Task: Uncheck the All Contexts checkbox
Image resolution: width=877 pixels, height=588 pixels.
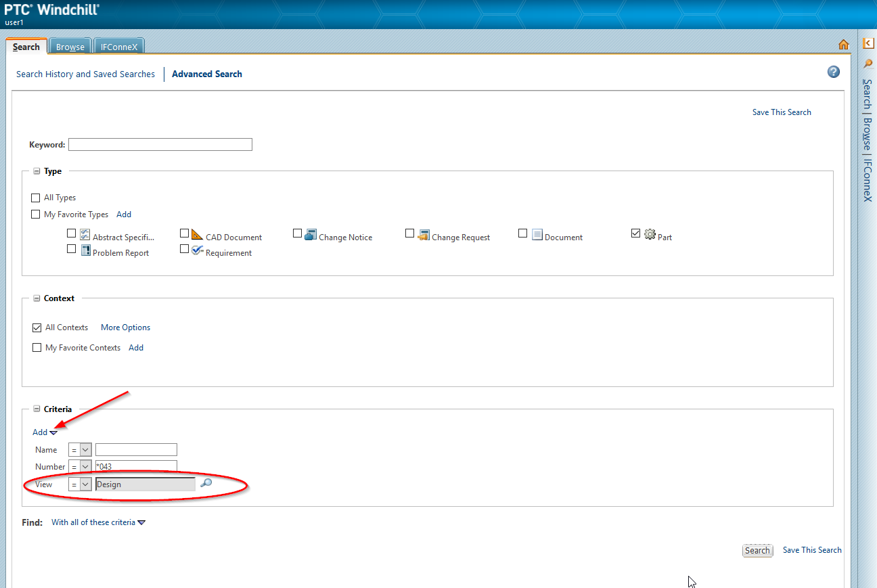Action: pyautogui.click(x=37, y=327)
